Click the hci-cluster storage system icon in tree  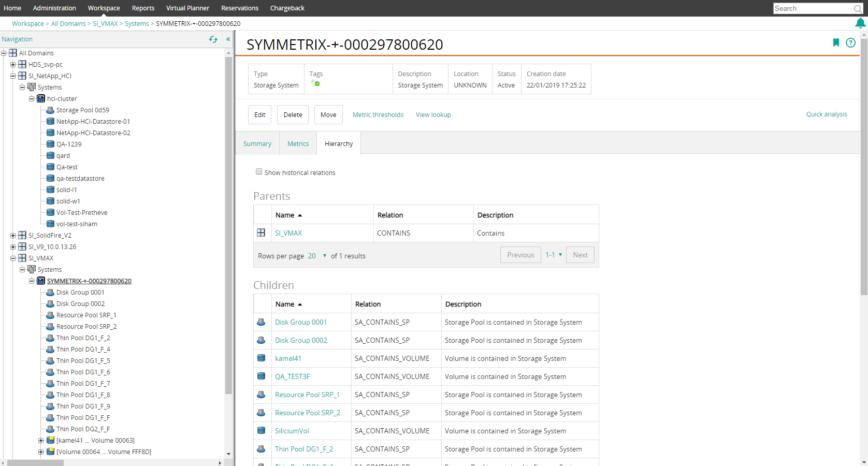point(41,98)
